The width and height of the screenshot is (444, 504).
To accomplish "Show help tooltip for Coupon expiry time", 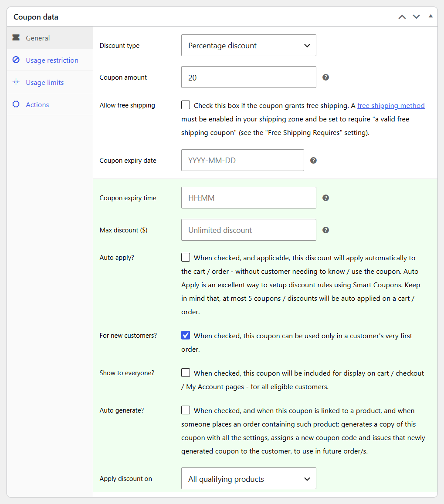I will point(325,198).
